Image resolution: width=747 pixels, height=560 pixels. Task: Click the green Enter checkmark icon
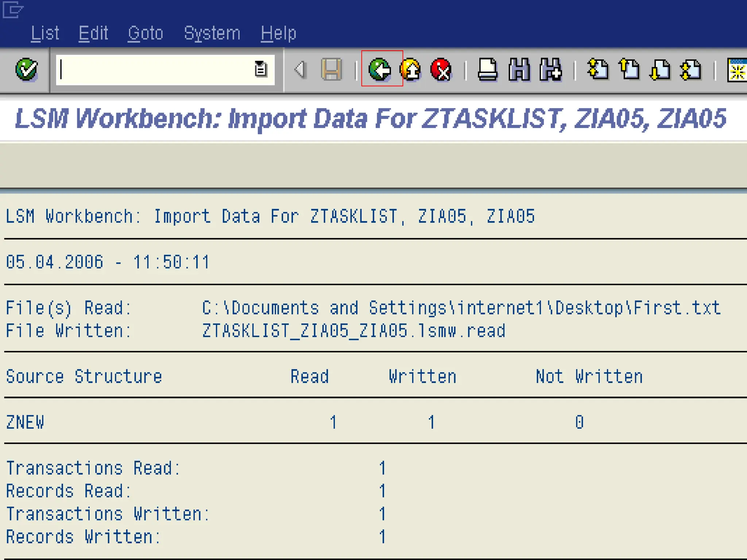26,69
